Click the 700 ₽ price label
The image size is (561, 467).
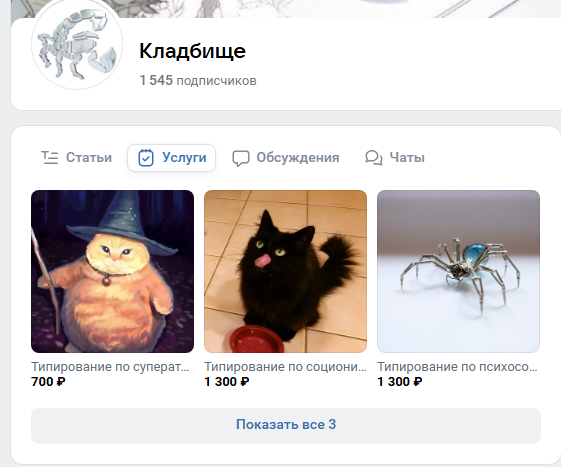(48, 382)
